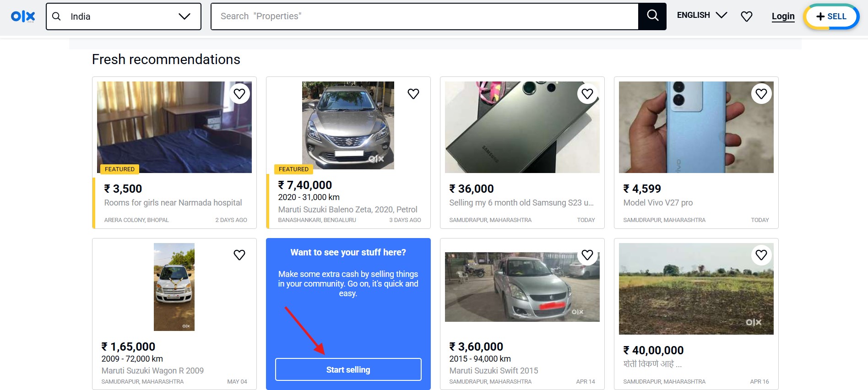Click the ₹ 3,500 price
The width and height of the screenshot is (868, 390).
tap(123, 189)
